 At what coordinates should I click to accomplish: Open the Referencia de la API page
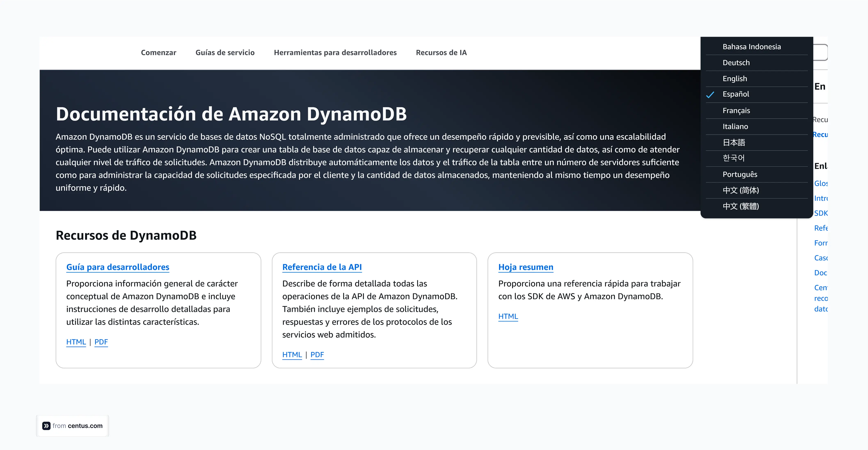[322, 267]
